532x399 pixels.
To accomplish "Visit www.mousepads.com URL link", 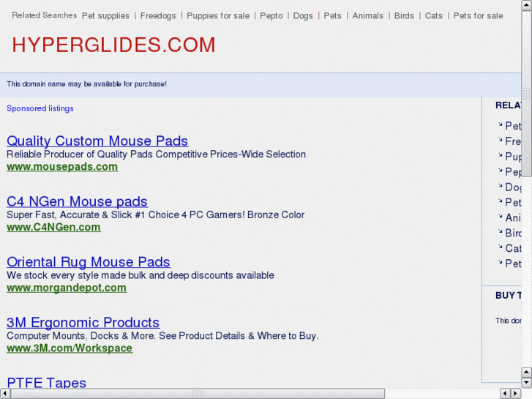I will tap(62, 167).
